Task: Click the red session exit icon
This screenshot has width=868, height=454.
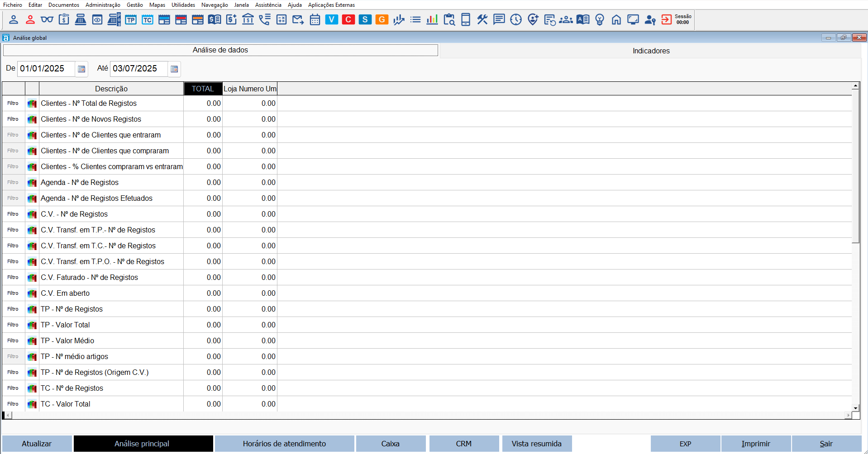Action: 667,19
